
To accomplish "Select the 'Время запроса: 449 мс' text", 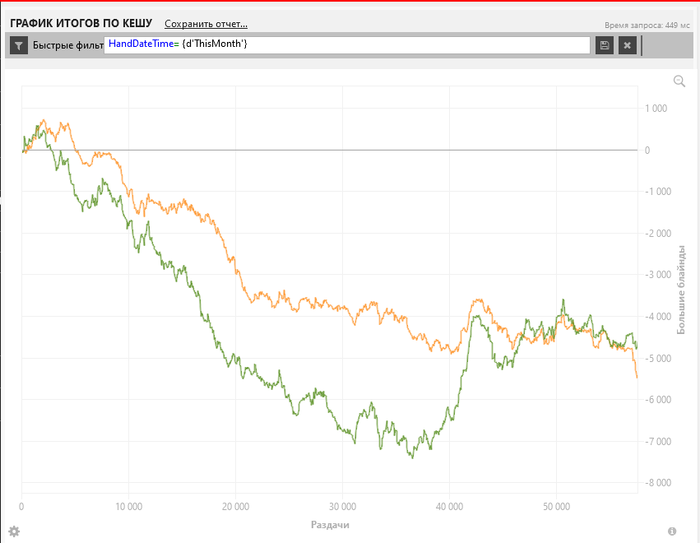I will (x=647, y=25).
